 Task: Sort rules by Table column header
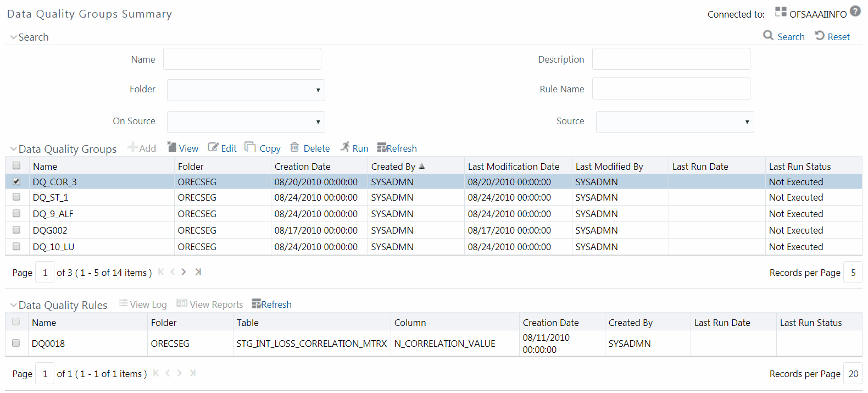pyautogui.click(x=248, y=323)
